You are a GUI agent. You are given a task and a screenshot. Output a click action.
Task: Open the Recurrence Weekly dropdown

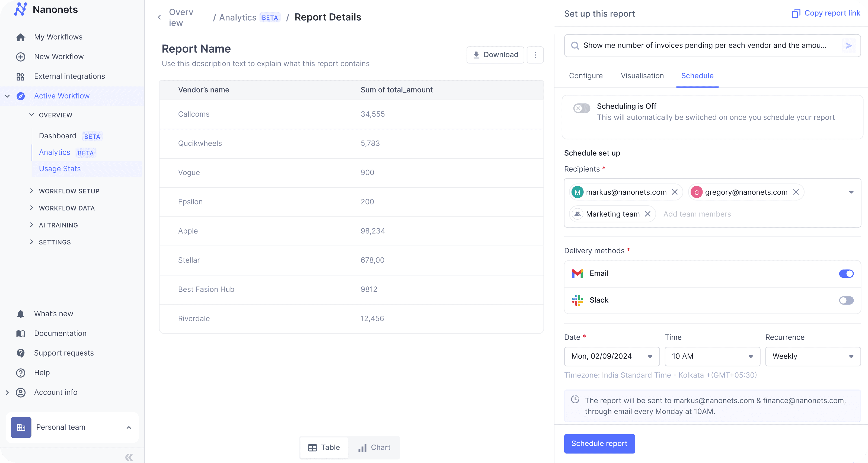813,356
